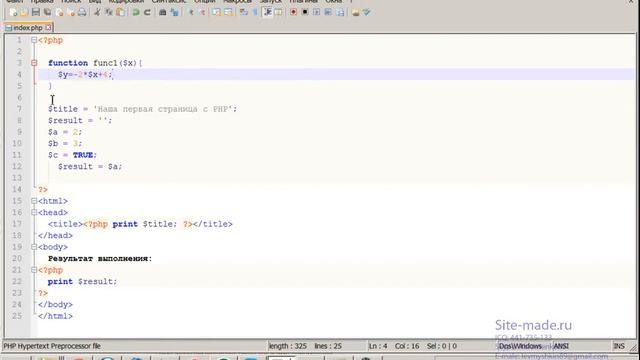Image resolution: width=640 pixels, height=360 pixels.
Task: Click the '$c = TRUE;' line
Action: 72,155
